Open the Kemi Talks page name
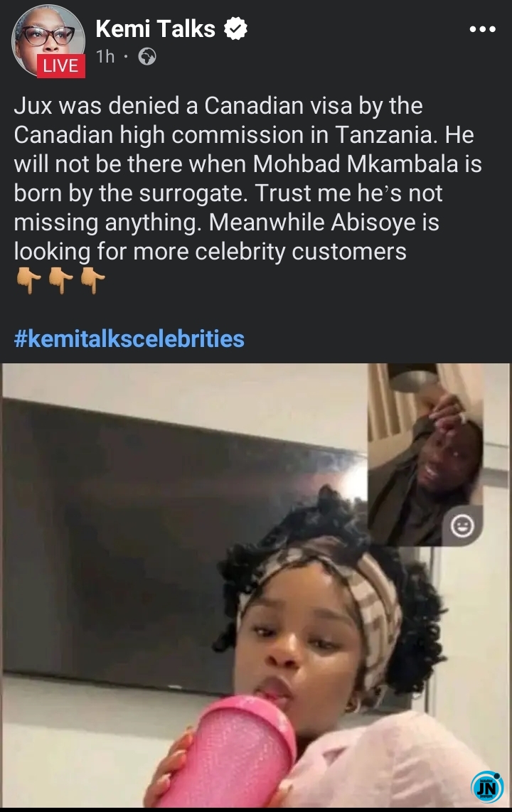512x812 pixels. click(x=155, y=29)
